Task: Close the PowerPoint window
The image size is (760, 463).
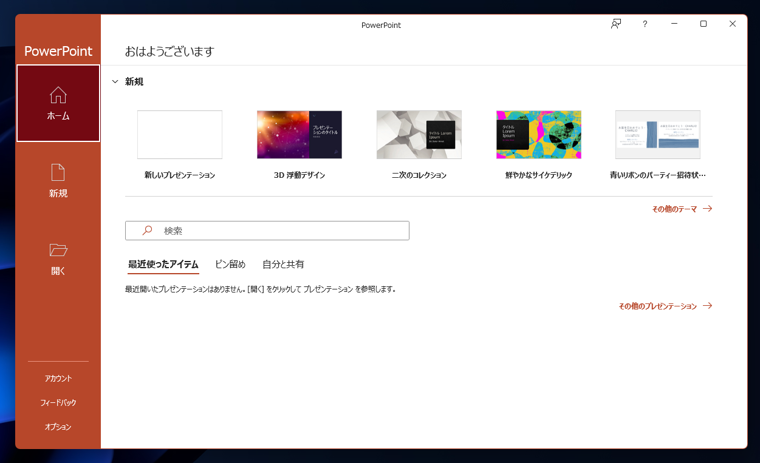Action: click(732, 24)
